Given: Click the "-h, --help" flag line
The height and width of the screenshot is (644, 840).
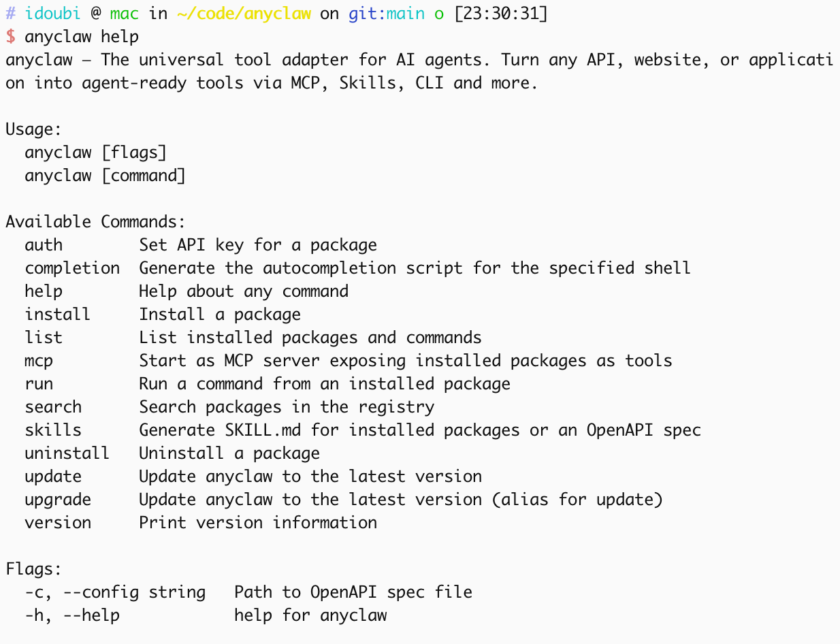Looking at the screenshot, I should pyautogui.click(x=72, y=615).
